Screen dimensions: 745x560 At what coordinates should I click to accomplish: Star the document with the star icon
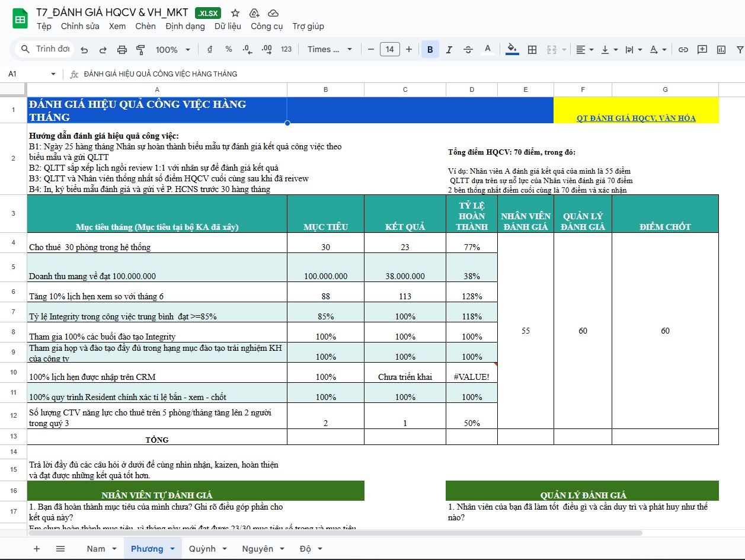point(235,13)
